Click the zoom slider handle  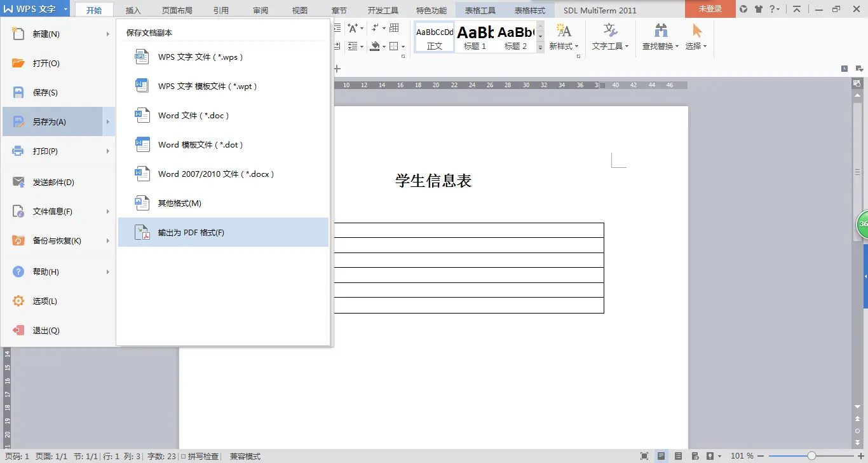(812, 456)
